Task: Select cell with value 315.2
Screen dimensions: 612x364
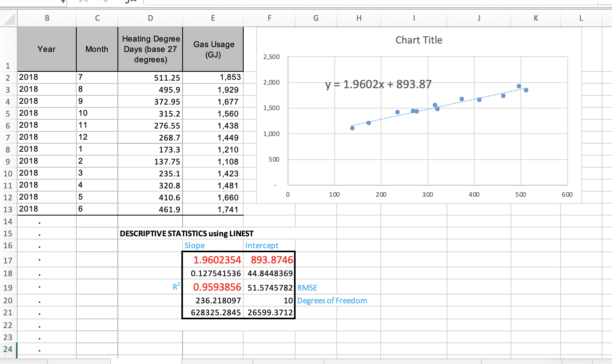Action: coord(150,113)
